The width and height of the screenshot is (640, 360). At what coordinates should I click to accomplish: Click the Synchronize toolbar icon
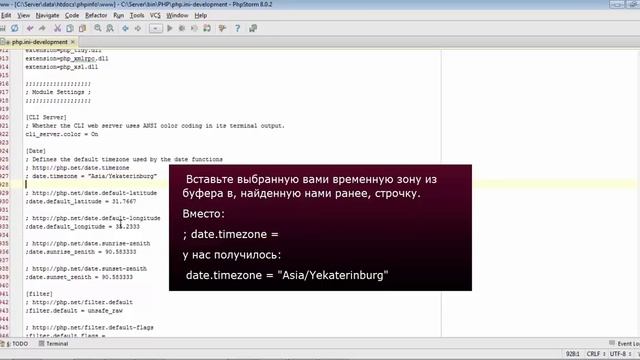[x=15, y=28]
